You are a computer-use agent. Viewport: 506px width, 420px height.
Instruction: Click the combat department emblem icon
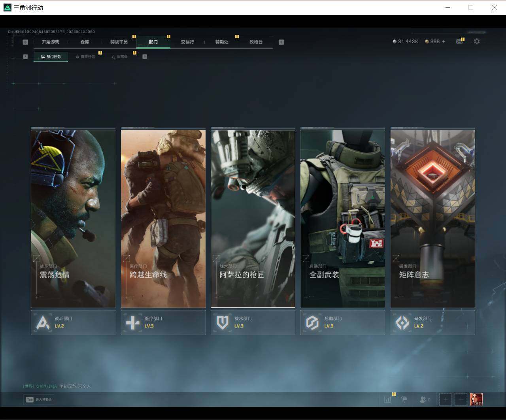(x=43, y=323)
